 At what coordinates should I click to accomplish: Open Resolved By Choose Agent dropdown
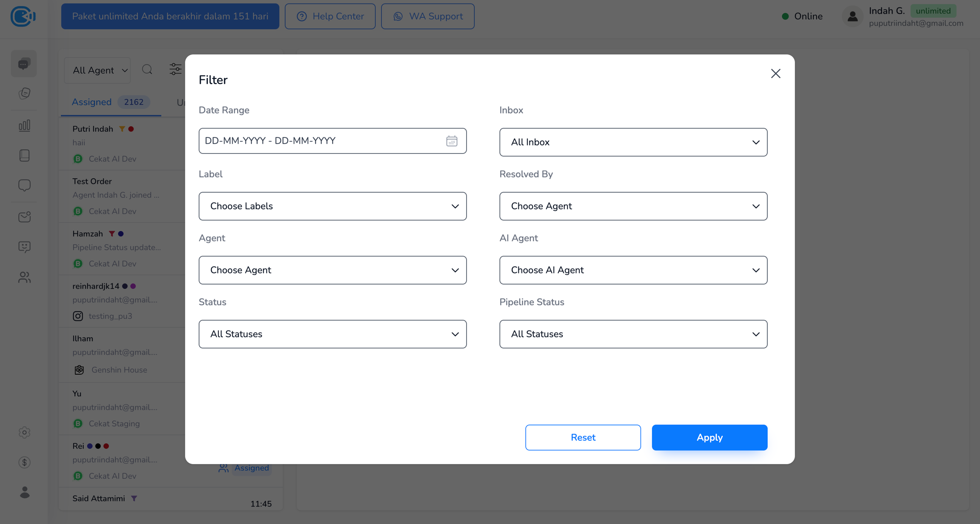coord(633,206)
